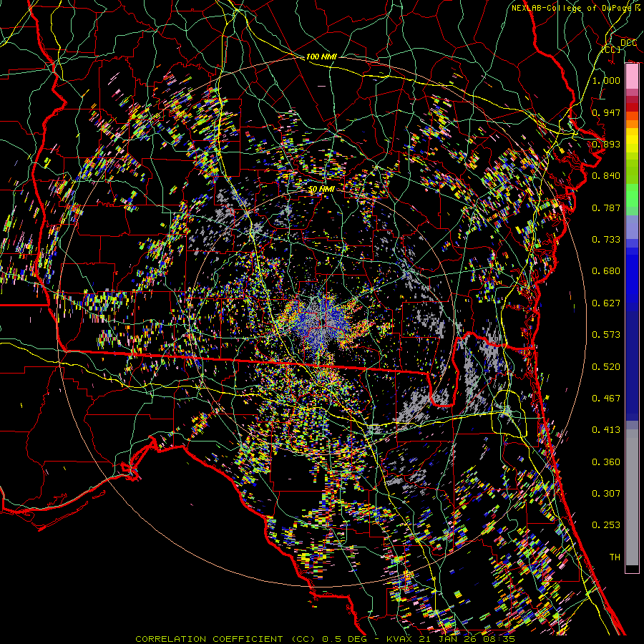Click the 100 NMI range ring label
The width and height of the screenshot is (644, 644).
coord(322,57)
